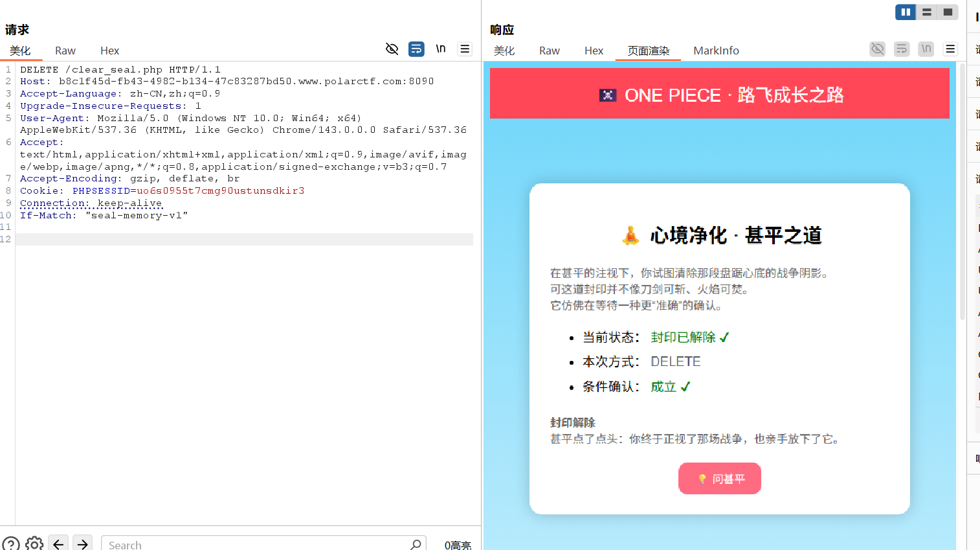This screenshot has width=980, height=550.
Task: Open help question mark icon
Action: (x=11, y=544)
